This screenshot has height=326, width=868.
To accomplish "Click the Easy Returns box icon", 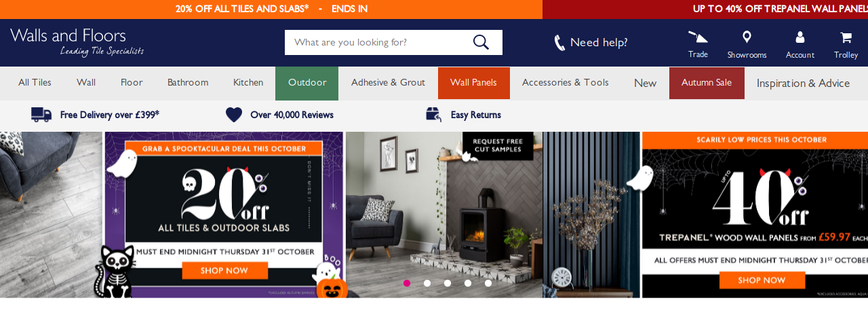I will [x=434, y=115].
